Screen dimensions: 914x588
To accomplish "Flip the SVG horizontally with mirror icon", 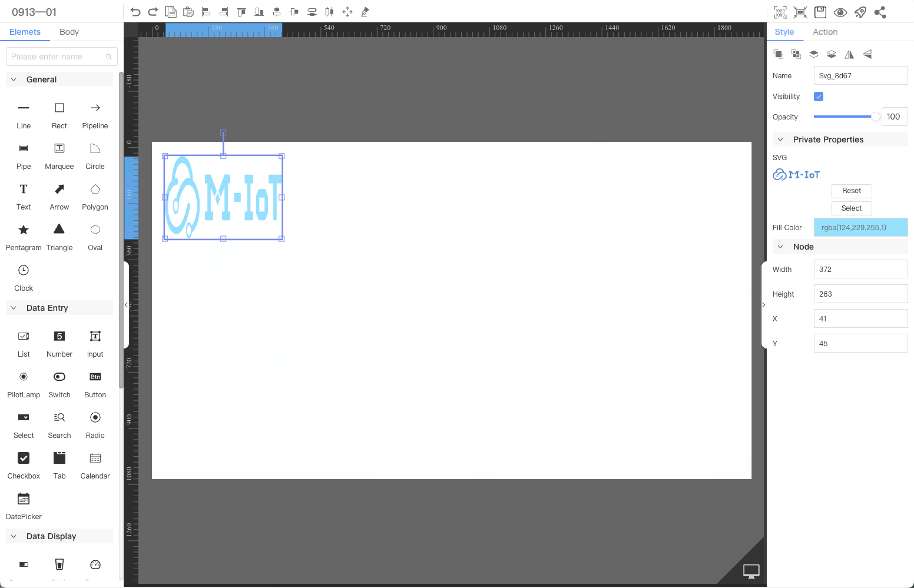I will [x=849, y=54].
